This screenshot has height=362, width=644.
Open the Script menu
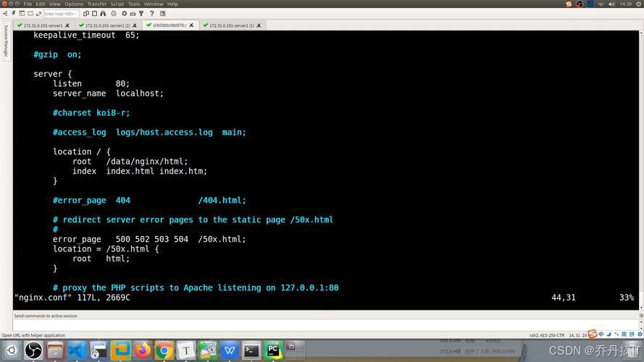(x=117, y=4)
